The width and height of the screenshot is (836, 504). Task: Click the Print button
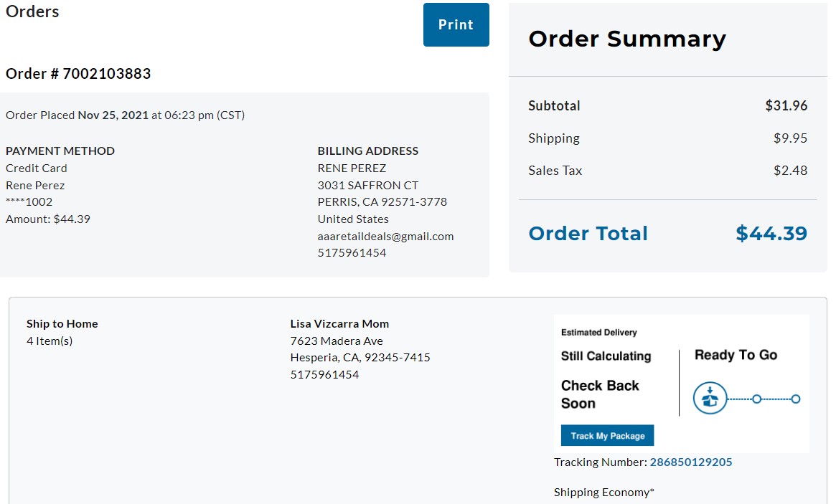click(x=456, y=24)
